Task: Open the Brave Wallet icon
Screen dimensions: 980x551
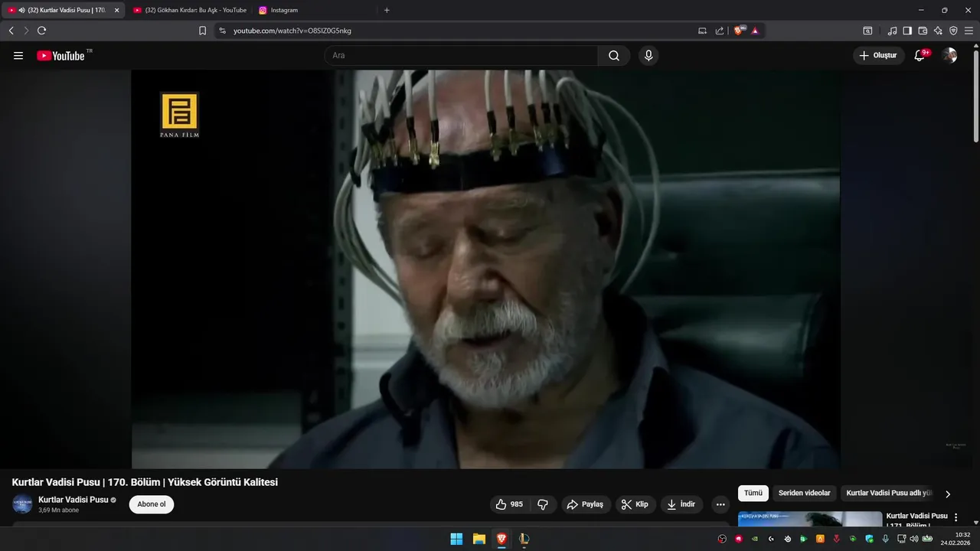Action: pyautogui.click(x=923, y=31)
